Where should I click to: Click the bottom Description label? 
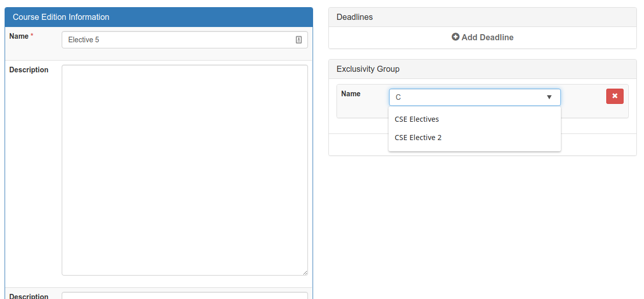click(29, 296)
